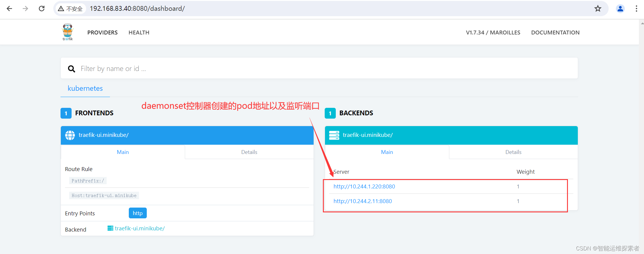Screen dimensions: 644x254
Task: Switch to the backend Details tab
Action: coord(513,152)
